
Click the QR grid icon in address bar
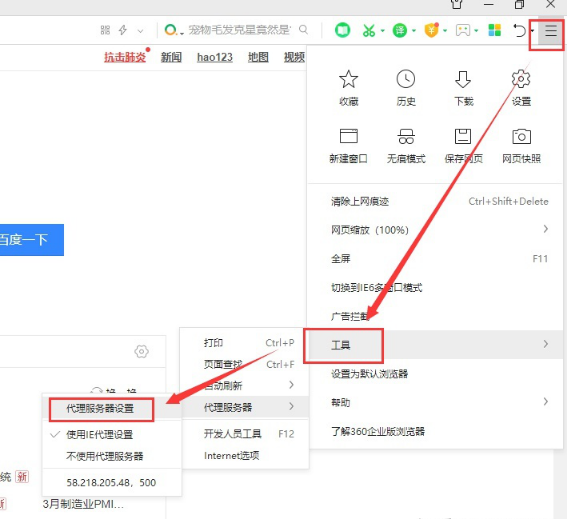[105, 30]
